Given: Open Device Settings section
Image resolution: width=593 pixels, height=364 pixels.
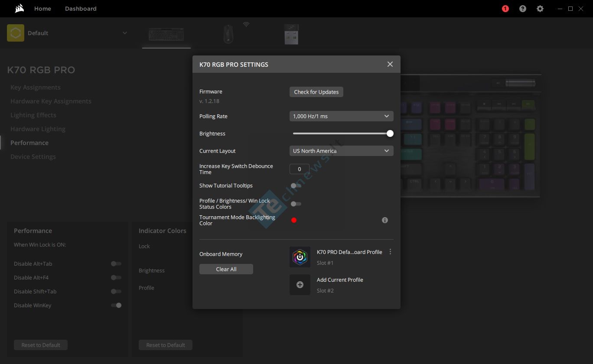Looking at the screenshot, I should click(33, 156).
